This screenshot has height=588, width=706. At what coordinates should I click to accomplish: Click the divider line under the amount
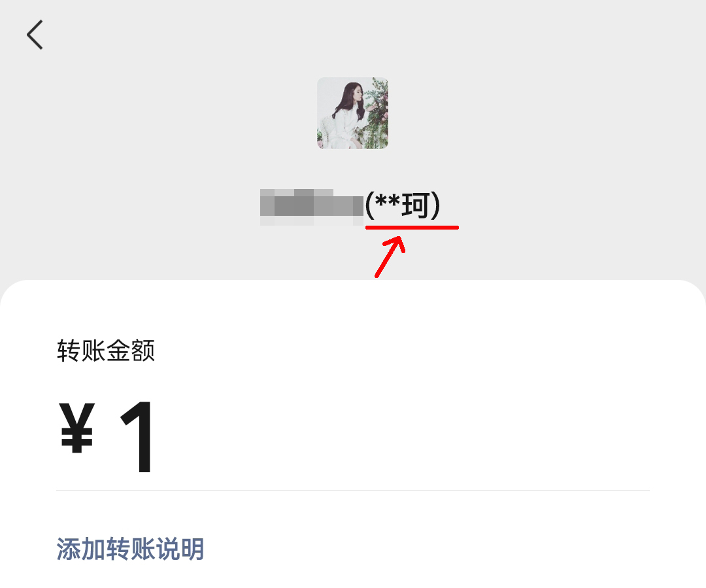click(353, 491)
